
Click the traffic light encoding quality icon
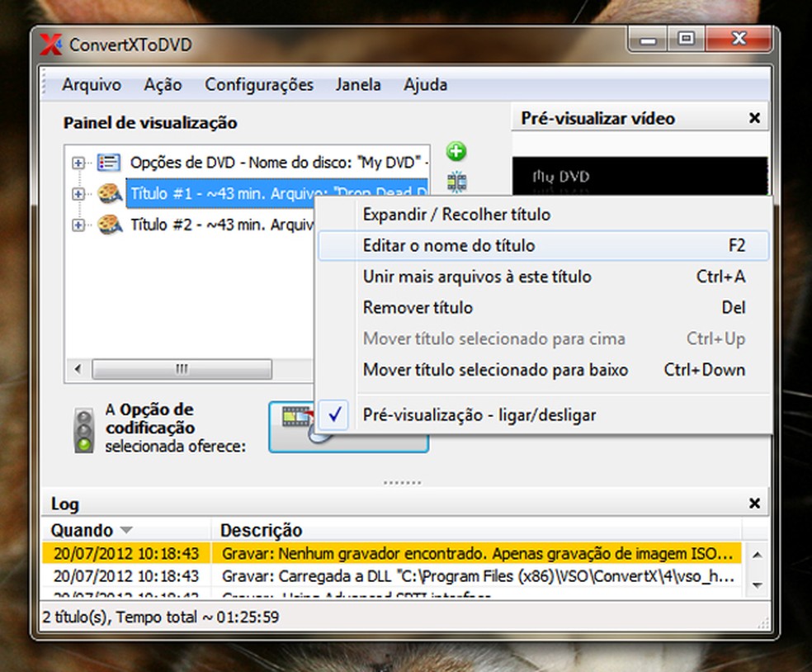coord(84,431)
